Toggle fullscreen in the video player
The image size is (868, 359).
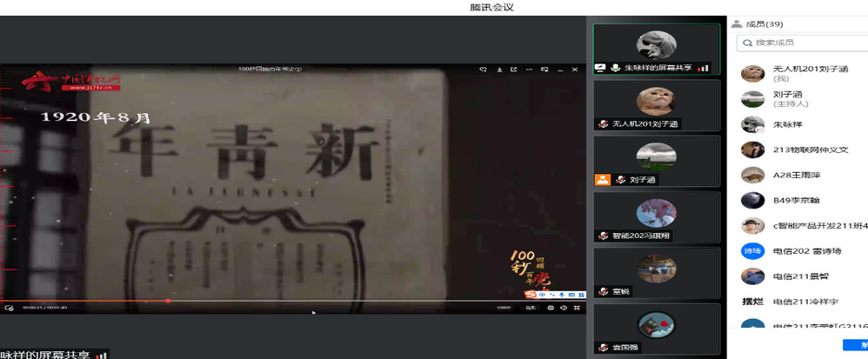[x=577, y=308]
